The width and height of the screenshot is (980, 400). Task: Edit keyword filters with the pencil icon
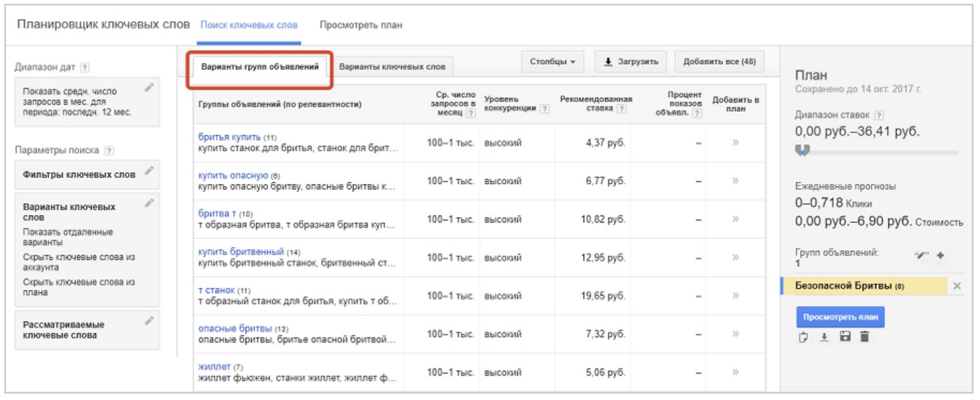point(148,171)
